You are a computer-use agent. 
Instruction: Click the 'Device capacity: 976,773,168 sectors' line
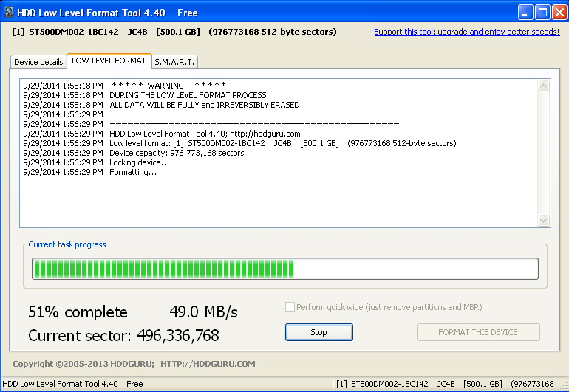click(134, 153)
